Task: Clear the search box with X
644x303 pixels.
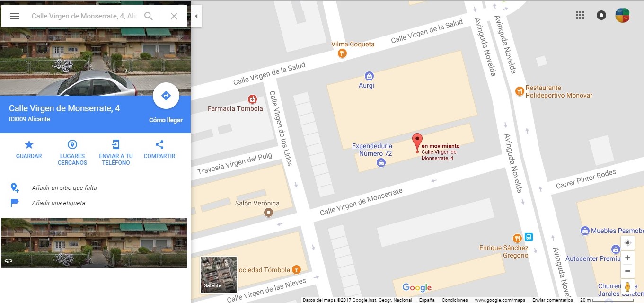Action: click(174, 16)
